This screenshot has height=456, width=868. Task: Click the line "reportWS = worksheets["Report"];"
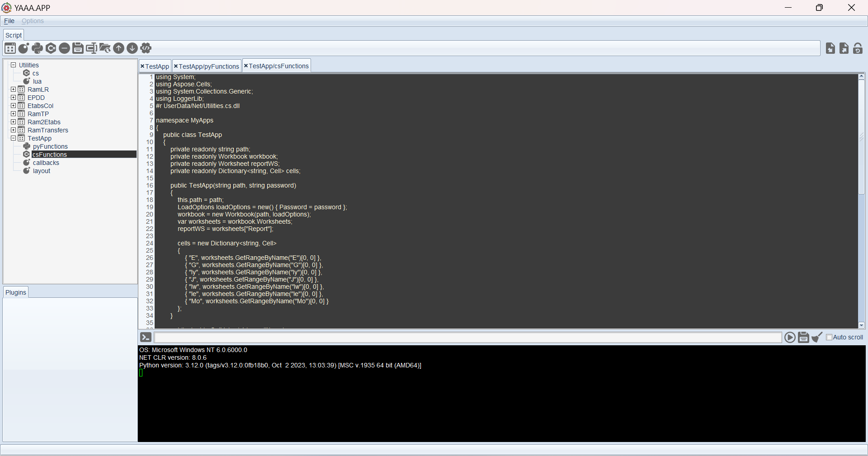[x=226, y=229]
